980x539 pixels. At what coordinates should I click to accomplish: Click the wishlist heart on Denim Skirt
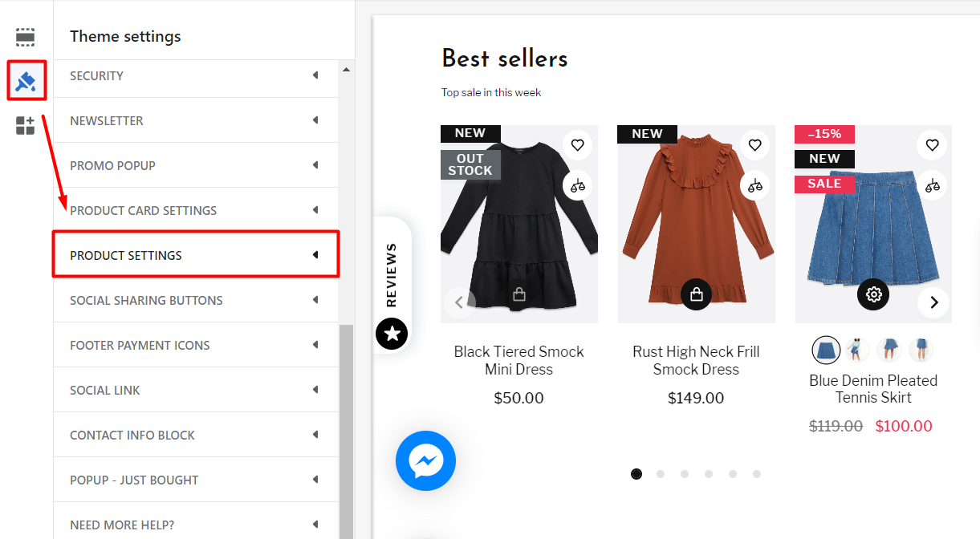coord(932,145)
